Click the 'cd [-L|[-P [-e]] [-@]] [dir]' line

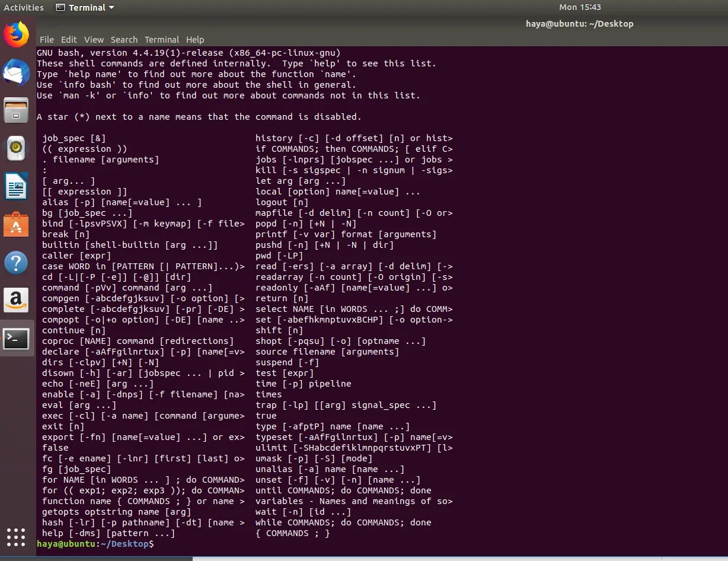pos(117,277)
